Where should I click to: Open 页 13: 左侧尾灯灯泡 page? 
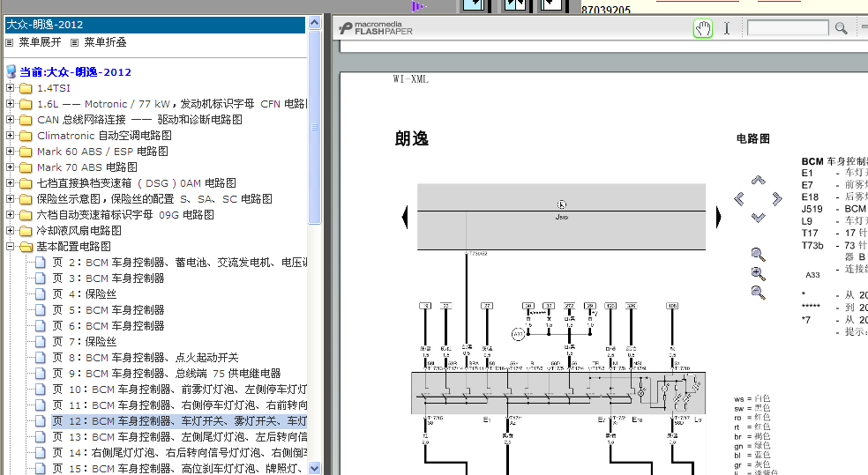(180, 437)
